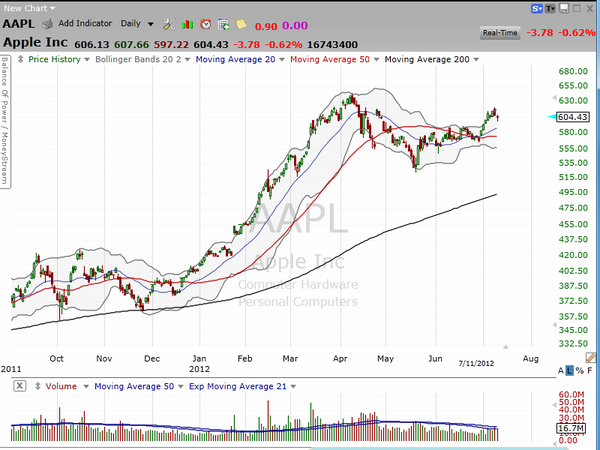Click the 606.13 open price value

[92, 45]
